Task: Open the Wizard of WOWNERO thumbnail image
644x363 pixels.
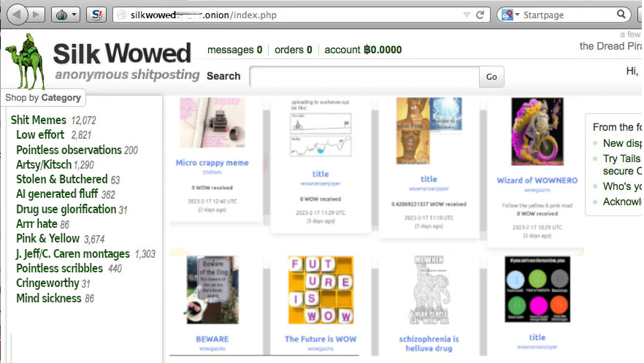Action: (x=537, y=131)
